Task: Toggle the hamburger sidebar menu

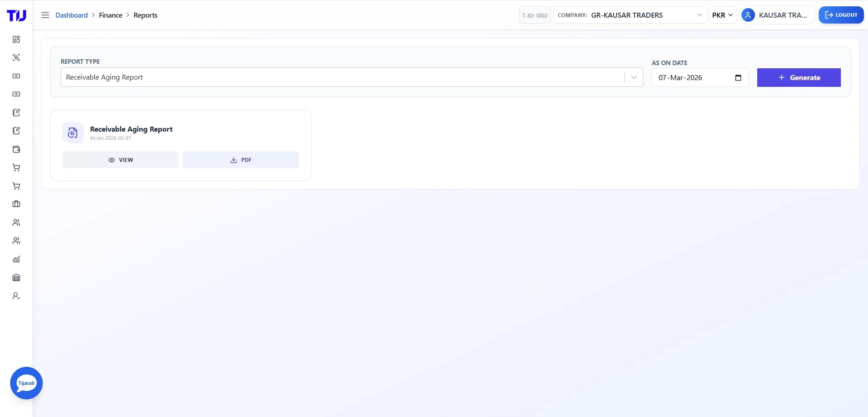Action: pos(45,15)
